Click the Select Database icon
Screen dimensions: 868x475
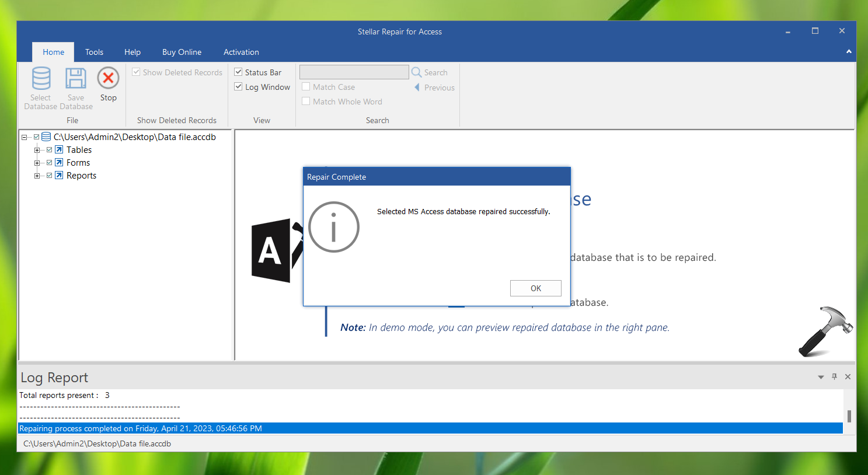[41, 79]
